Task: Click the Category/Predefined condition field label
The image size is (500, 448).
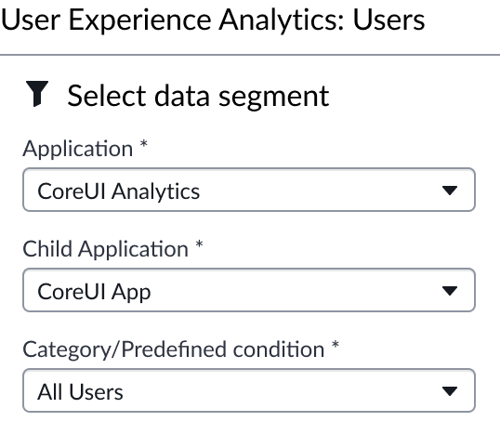Action: [x=174, y=349]
